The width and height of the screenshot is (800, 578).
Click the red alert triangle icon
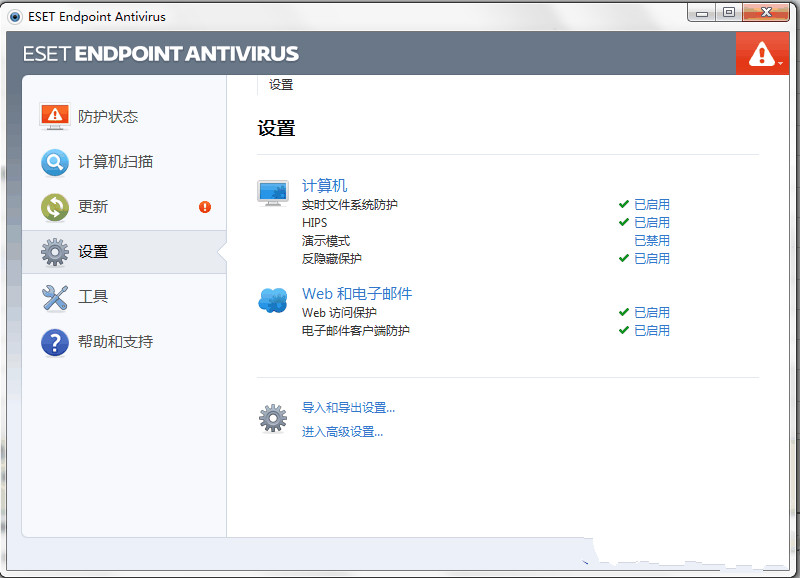click(x=762, y=53)
